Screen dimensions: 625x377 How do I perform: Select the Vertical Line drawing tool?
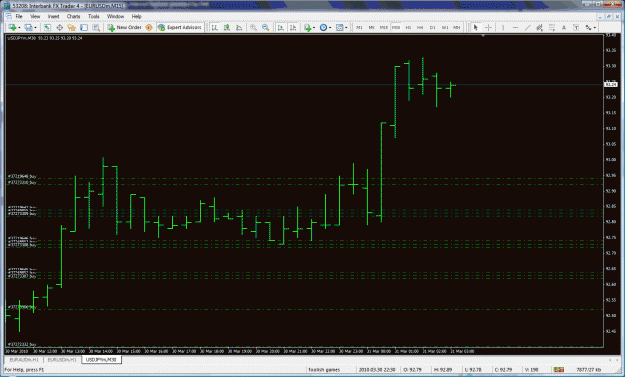coord(503,27)
